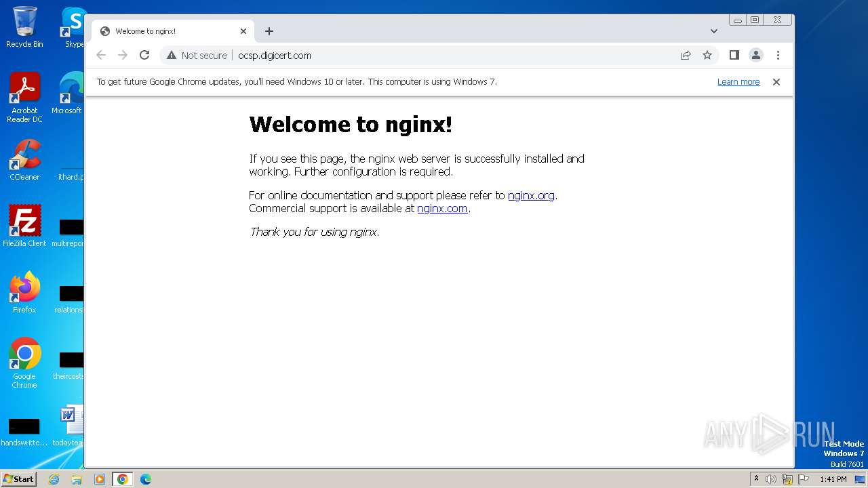The height and width of the screenshot is (488, 868).
Task: Open Action Center flag icon
Action: click(804, 479)
